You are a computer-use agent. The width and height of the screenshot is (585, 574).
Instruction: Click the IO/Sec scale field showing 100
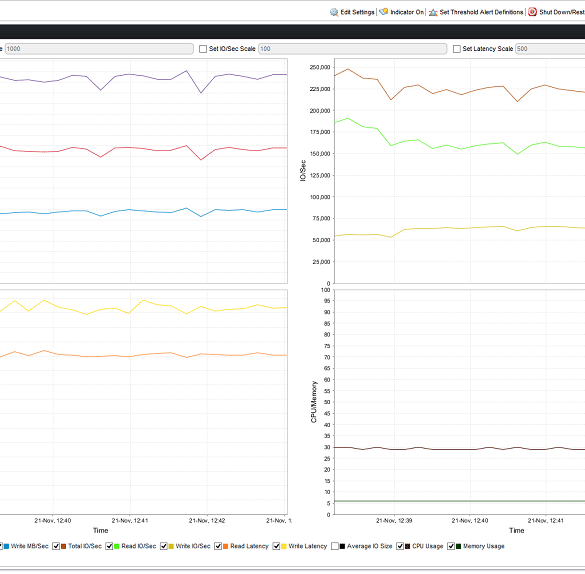[x=353, y=49]
